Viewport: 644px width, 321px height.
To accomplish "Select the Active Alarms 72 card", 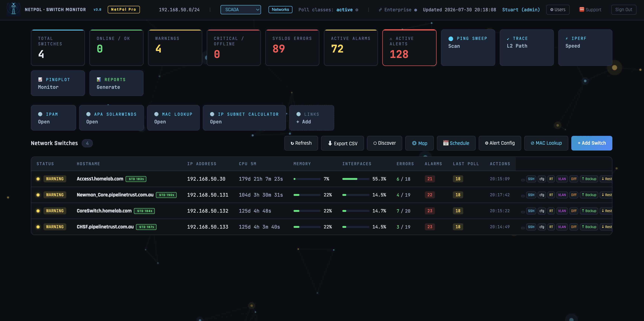I will [351, 47].
